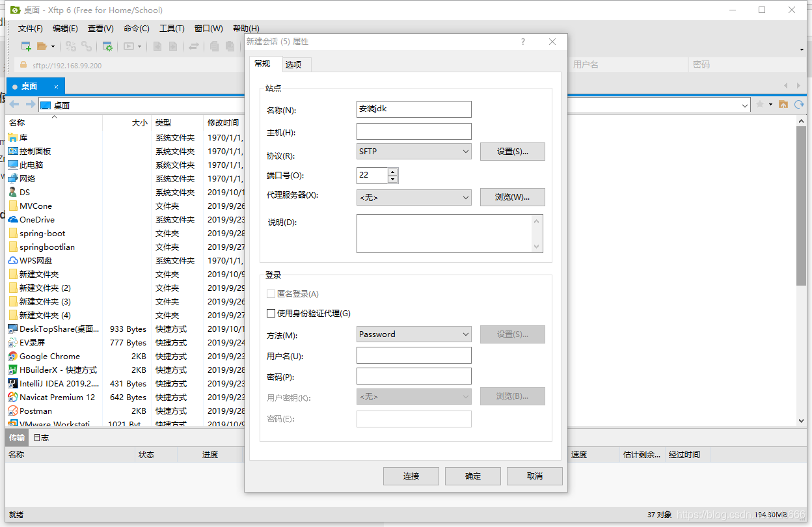Open the 代理服务器 dropdown
The width and height of the screenshot is (812, 527).
[x=414, y=197]
